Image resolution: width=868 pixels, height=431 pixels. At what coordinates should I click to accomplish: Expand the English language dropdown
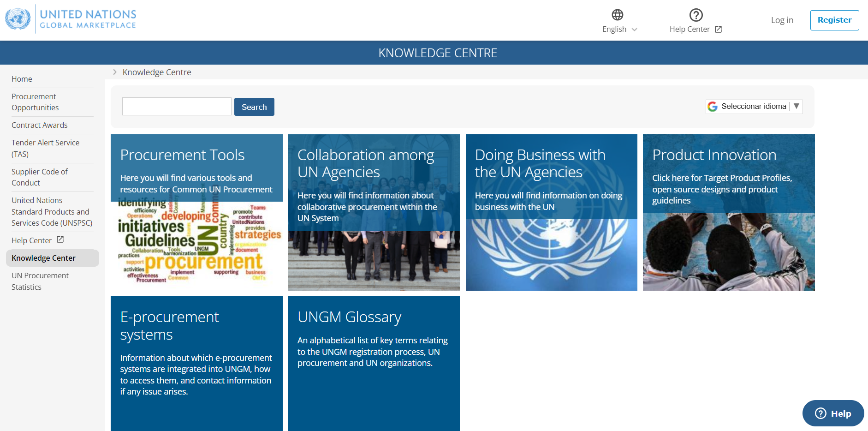pos(619,29)
